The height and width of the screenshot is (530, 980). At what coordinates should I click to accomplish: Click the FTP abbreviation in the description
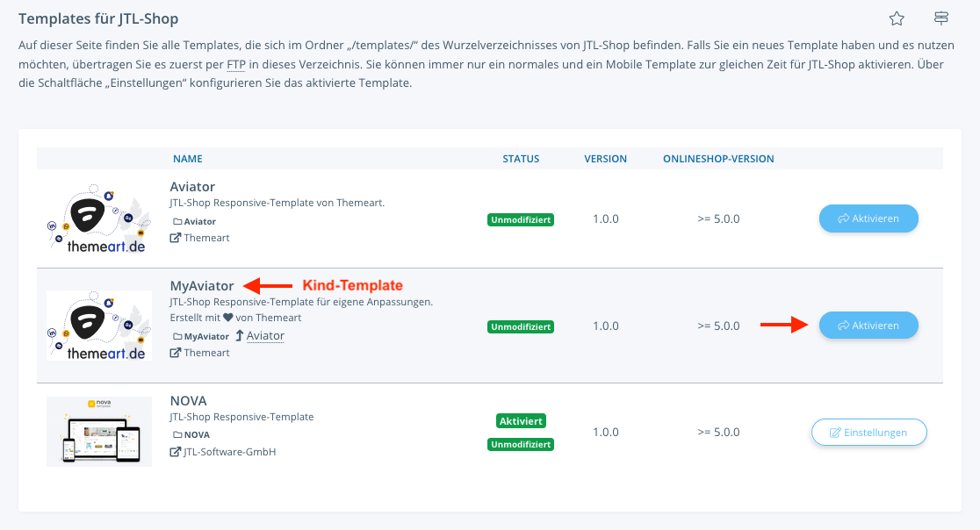pyautogui.click(x=236, y=64)
